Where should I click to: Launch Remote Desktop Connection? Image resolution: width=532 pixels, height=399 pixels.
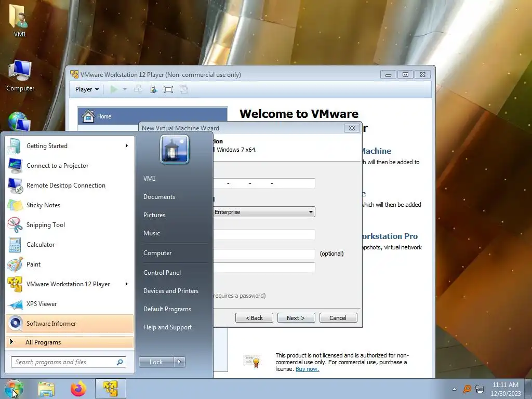70,185
